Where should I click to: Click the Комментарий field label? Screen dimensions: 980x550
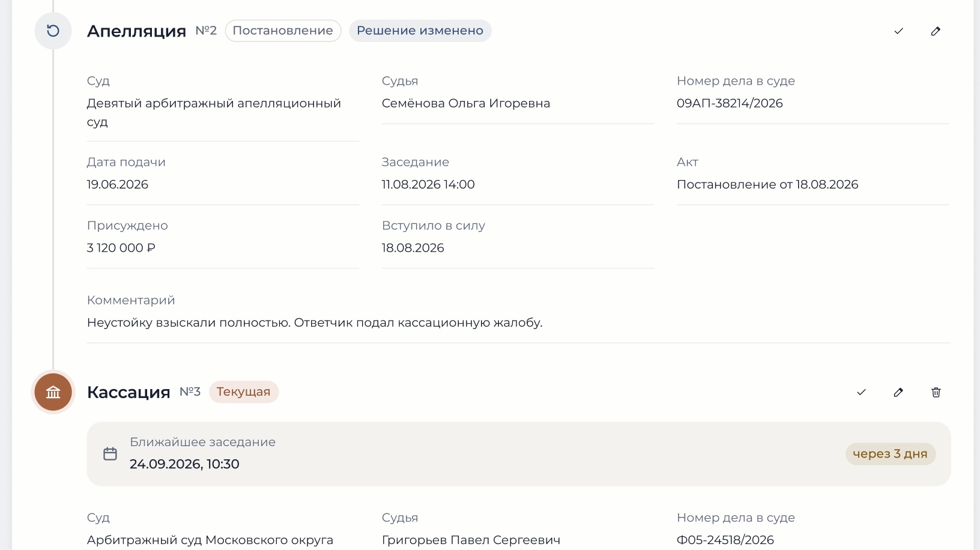click(131, 300)
